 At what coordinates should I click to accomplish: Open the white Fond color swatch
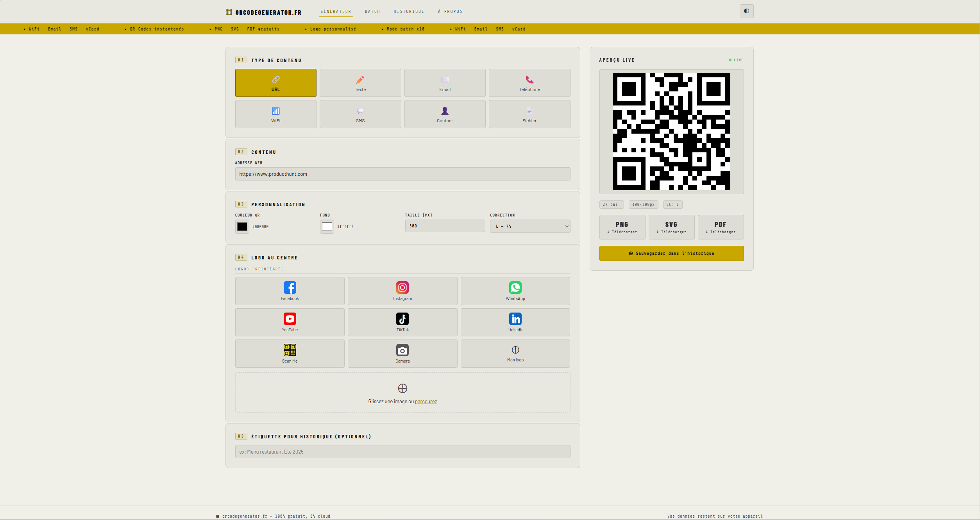[x=327, y=227]
